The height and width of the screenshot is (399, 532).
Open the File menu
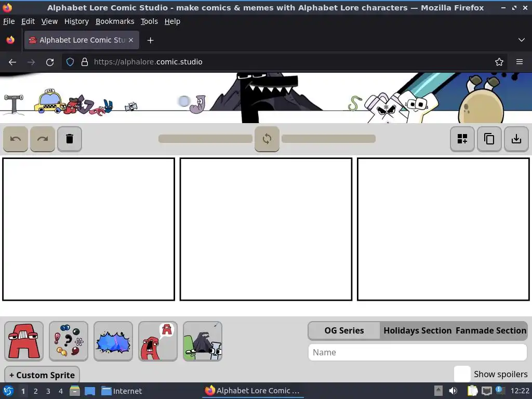(9, 21)
